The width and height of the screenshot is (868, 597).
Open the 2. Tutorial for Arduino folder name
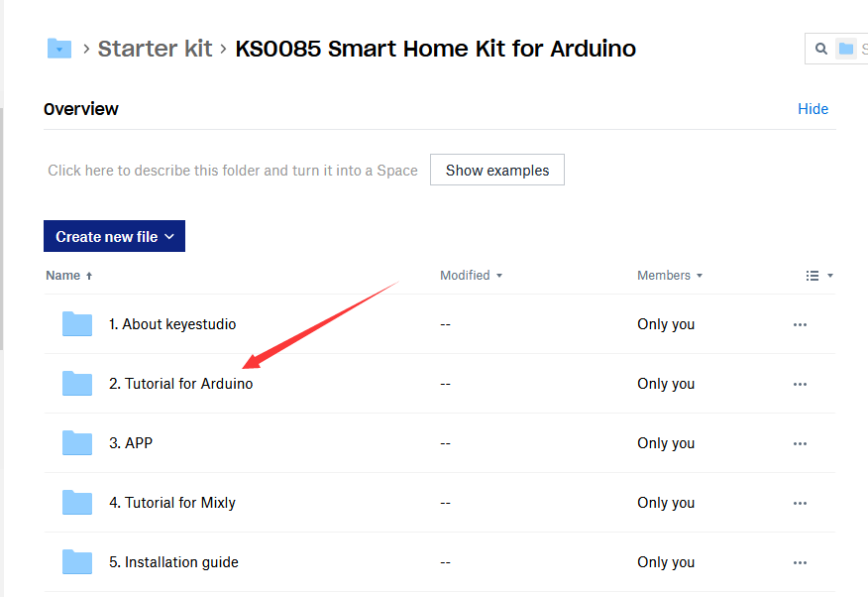(181, 383)
